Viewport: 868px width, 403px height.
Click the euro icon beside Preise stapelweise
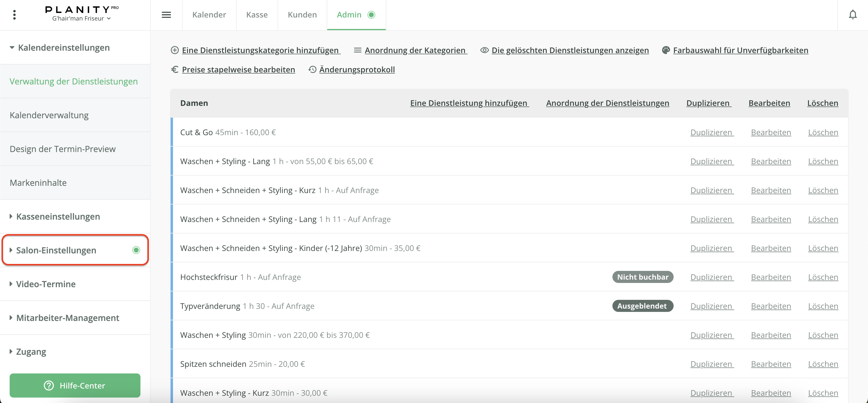coord(175,69)
